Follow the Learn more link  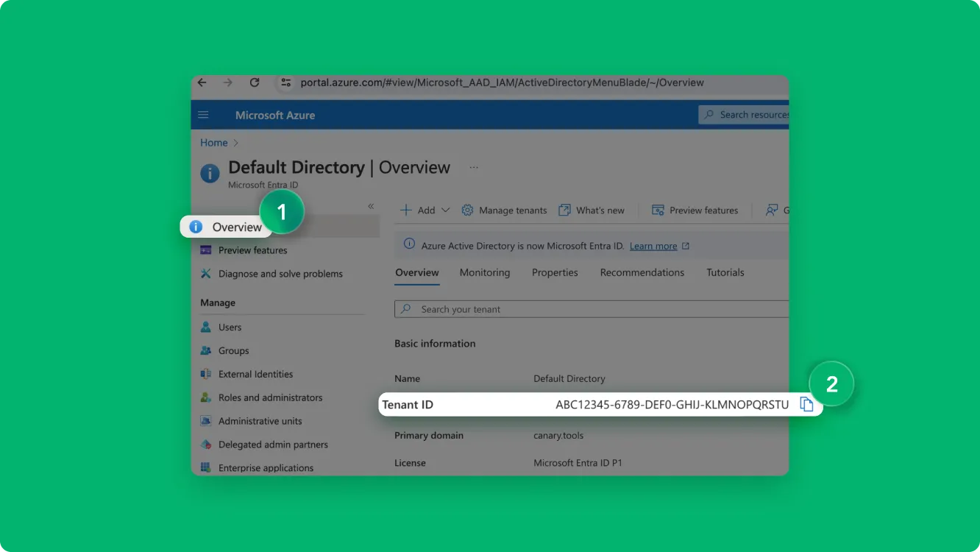click(653, 247)
